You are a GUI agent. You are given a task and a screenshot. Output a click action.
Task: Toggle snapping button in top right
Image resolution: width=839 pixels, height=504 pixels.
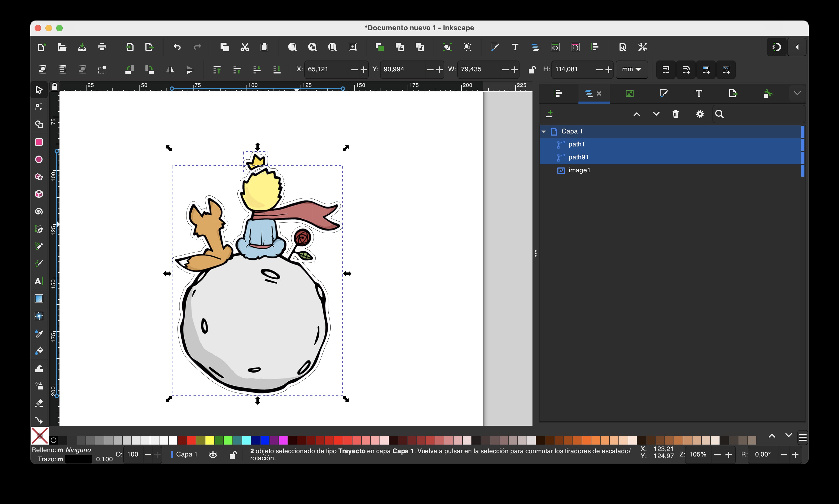coord(777,47)
